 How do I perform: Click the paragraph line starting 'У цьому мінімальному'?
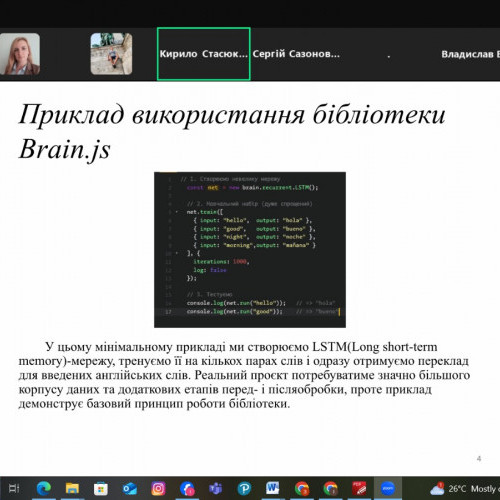click(241, 347)
